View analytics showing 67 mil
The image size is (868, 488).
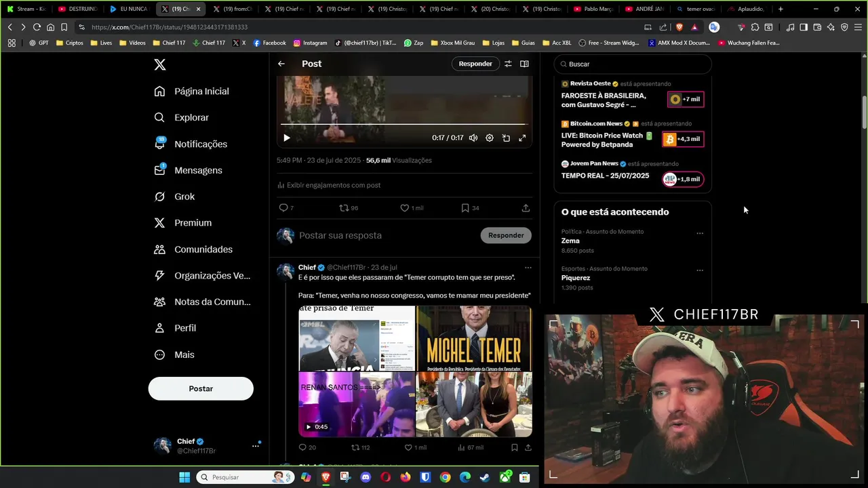pos(470,447)
